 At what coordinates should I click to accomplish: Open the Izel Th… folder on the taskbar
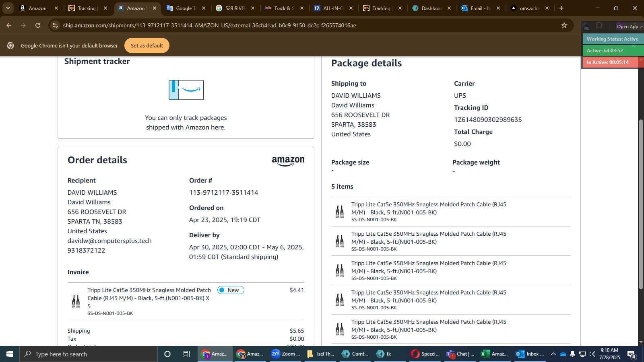(x=320, y=354)
